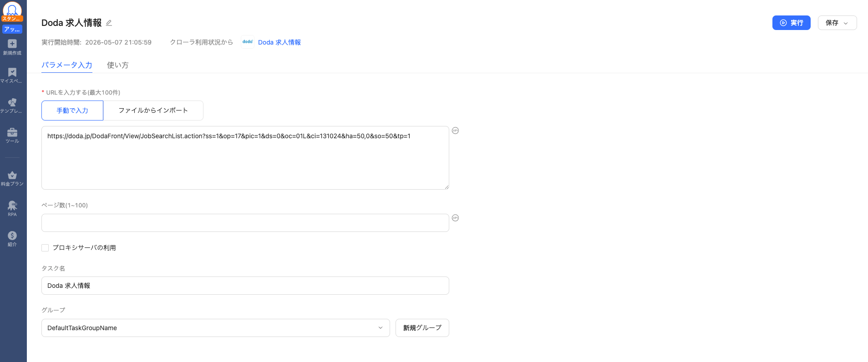This screenshot has height=362, width=868.
Task: Click the pencil edit icon beside the title
Action: (x=109, y=23)
